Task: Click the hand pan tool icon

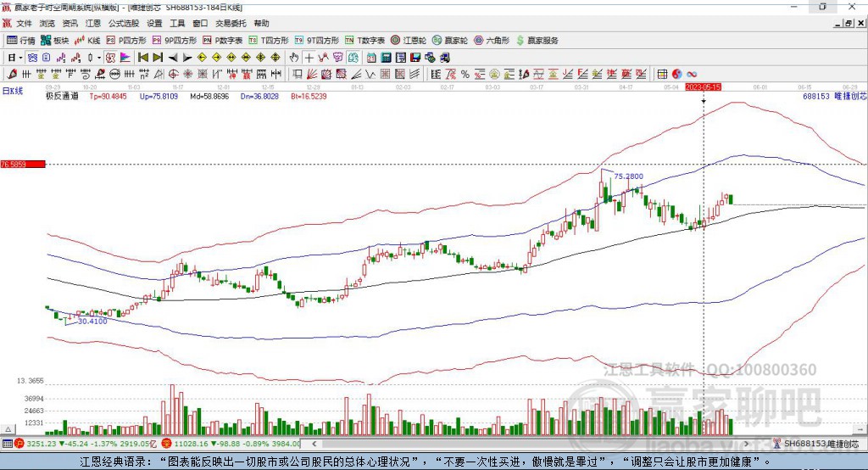Action: (294, 58)
